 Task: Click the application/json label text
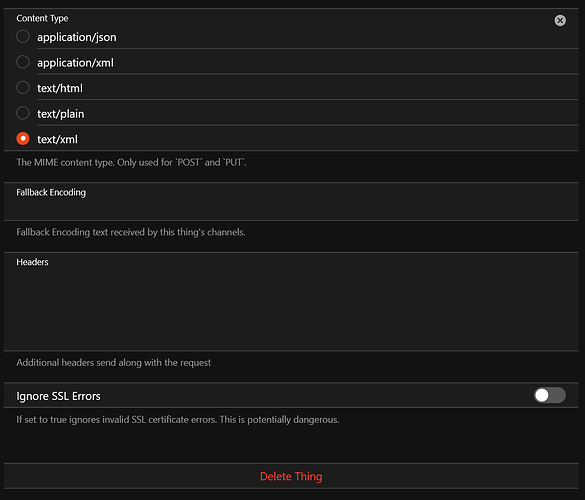(x=76, y=37)
